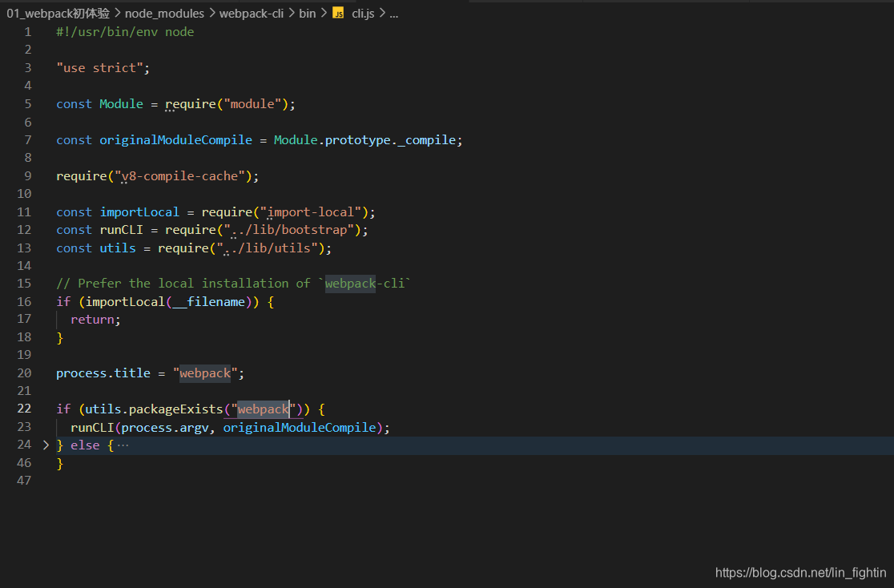The width and height of the screenshot is (894, 588).
Task: Click 'utils' constant on line 13
Action: pos(118,248)
